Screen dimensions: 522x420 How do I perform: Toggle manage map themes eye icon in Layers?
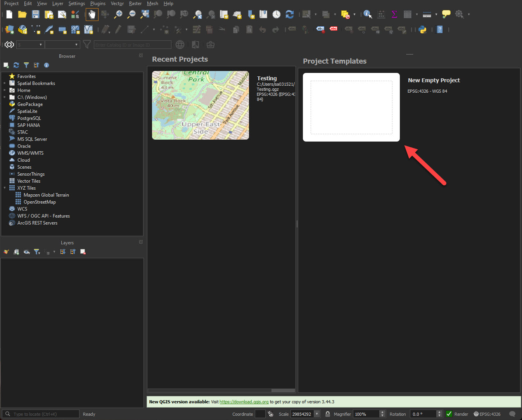tap(26, 252)
